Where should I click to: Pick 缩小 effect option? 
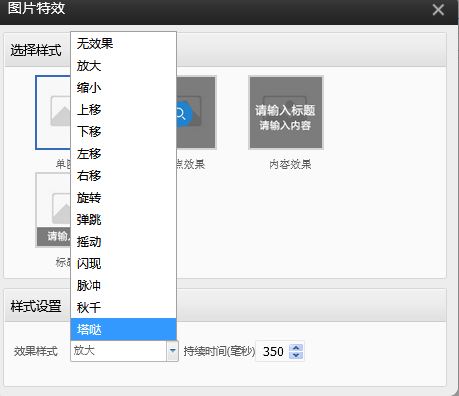click(123, 88)
